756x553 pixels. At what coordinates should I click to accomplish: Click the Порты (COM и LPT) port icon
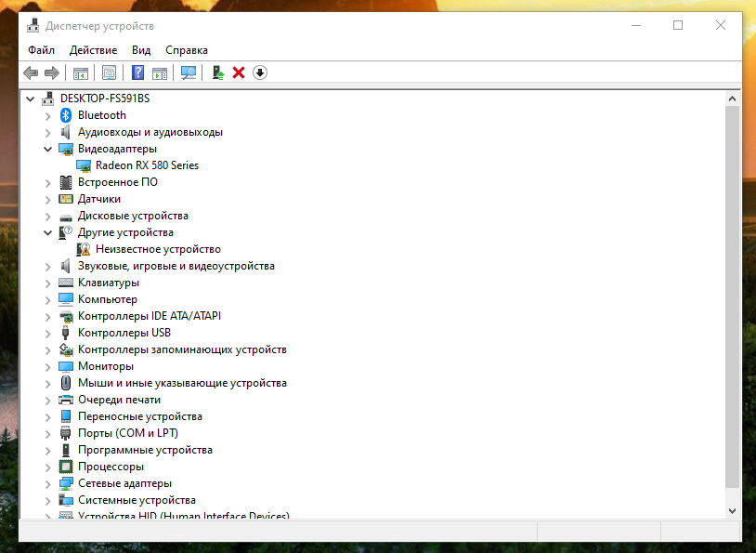point(66,433)
